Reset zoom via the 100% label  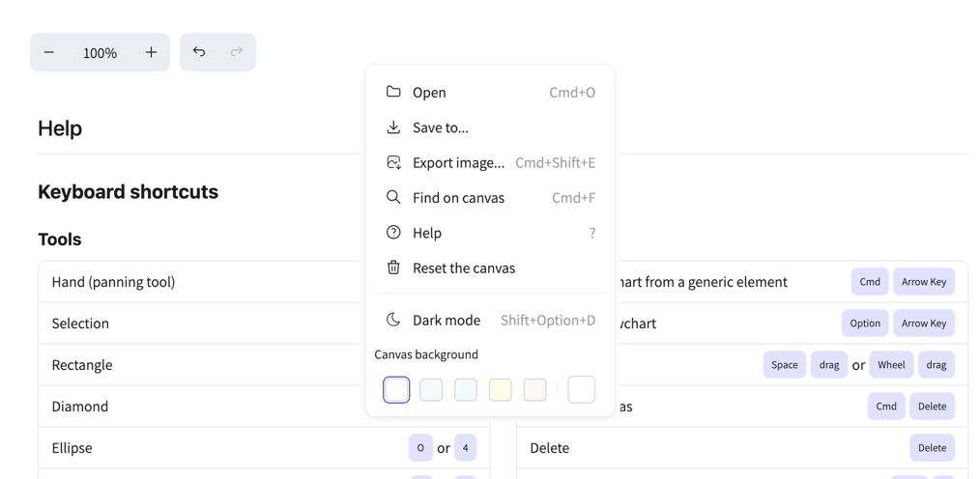(100, 53)
